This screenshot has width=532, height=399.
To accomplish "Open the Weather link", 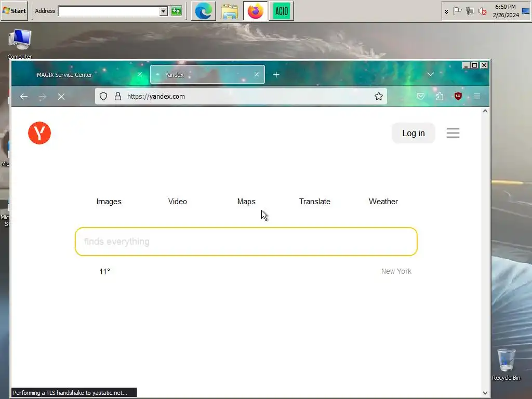I will 383,202.
